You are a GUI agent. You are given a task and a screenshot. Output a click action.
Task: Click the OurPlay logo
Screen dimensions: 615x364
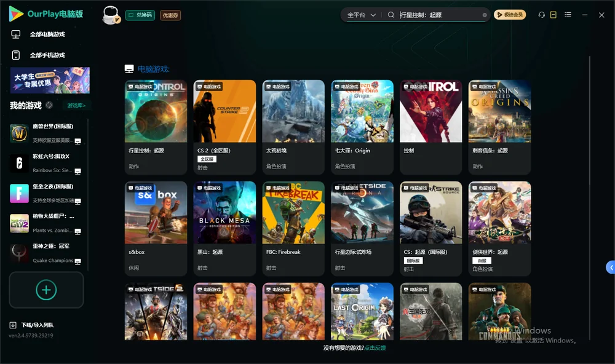click(x=46, y=14)
